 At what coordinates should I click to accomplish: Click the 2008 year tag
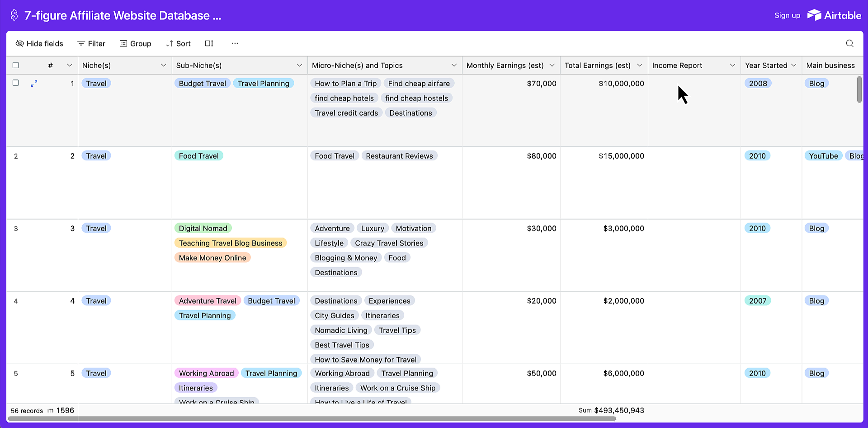[x=758, y=83]
